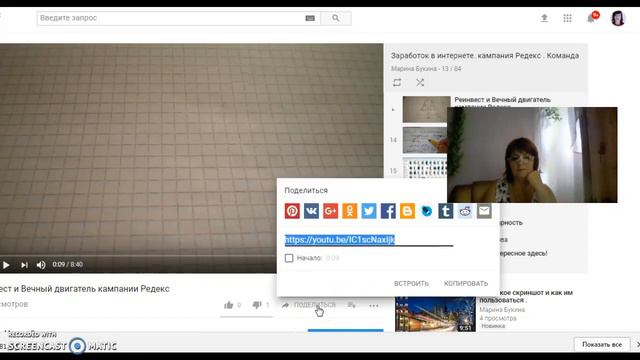Image resolution: width=640 pixels, height=360 pixels.
Task: Share the video on Twitter
Action: click(369, 211)
